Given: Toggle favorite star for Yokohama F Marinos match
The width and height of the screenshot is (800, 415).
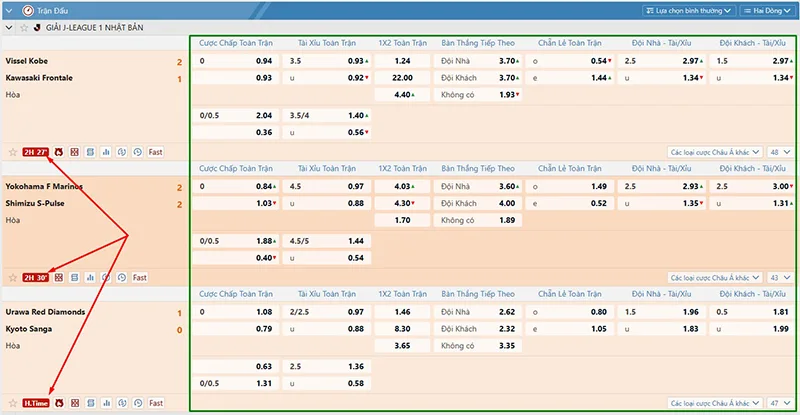Looking at the screenshot, I should click(13, 277).
